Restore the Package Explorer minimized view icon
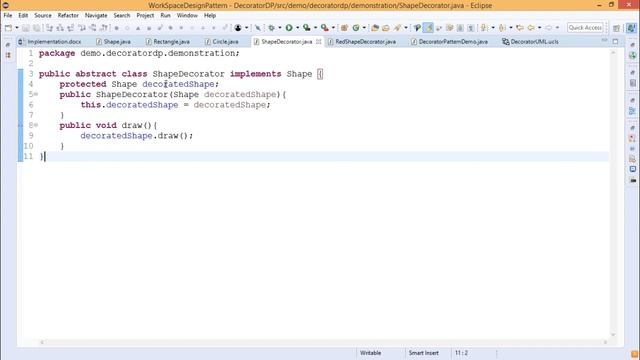This screenshot has width=640, height=360. click(x=8, y=56)
